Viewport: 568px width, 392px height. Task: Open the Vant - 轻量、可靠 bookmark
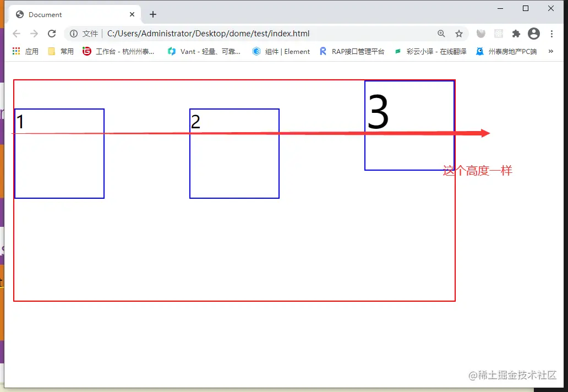pyautogui.click(x=204, y=51)
